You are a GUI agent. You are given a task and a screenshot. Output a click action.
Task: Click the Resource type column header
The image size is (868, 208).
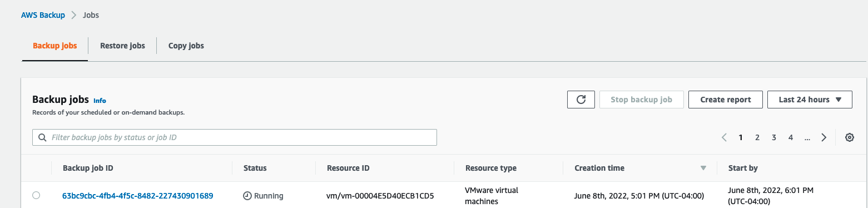[491, 168]
